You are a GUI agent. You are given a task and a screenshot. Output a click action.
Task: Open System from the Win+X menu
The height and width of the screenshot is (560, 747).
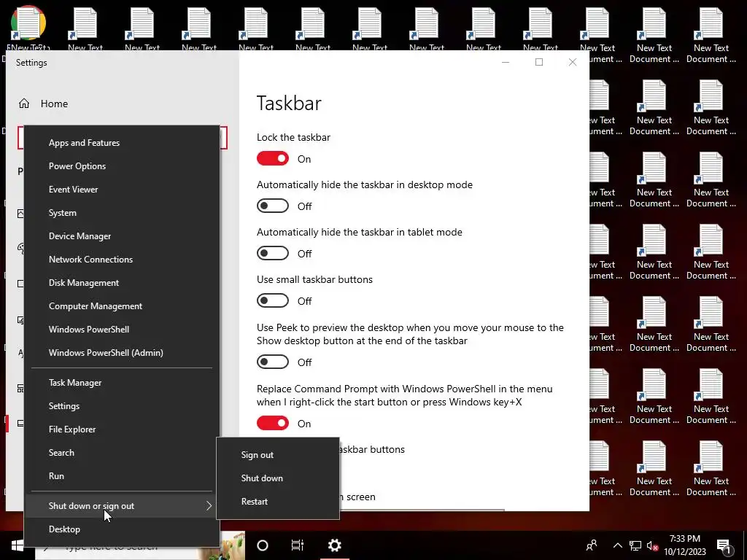click(x=122, y=213)
